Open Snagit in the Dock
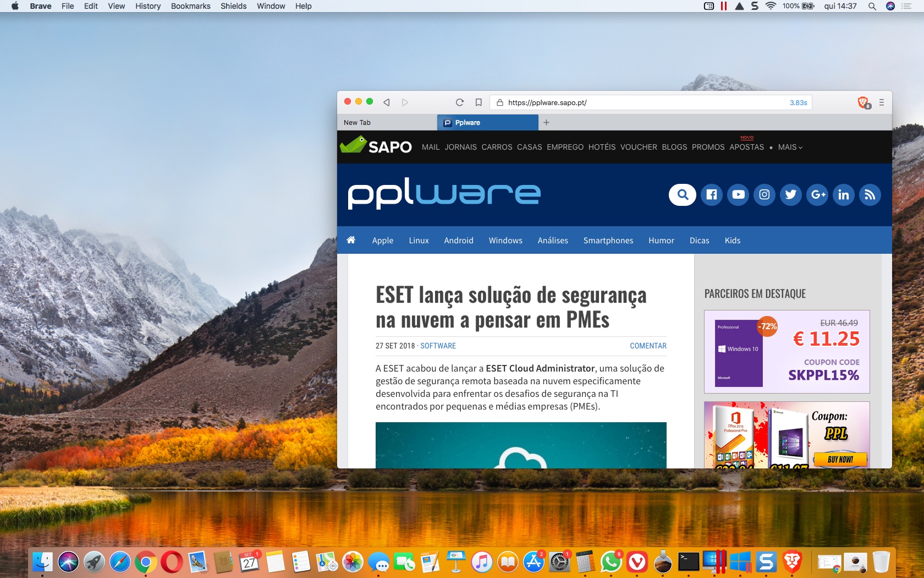924x578 pixels. click(766, 562)
